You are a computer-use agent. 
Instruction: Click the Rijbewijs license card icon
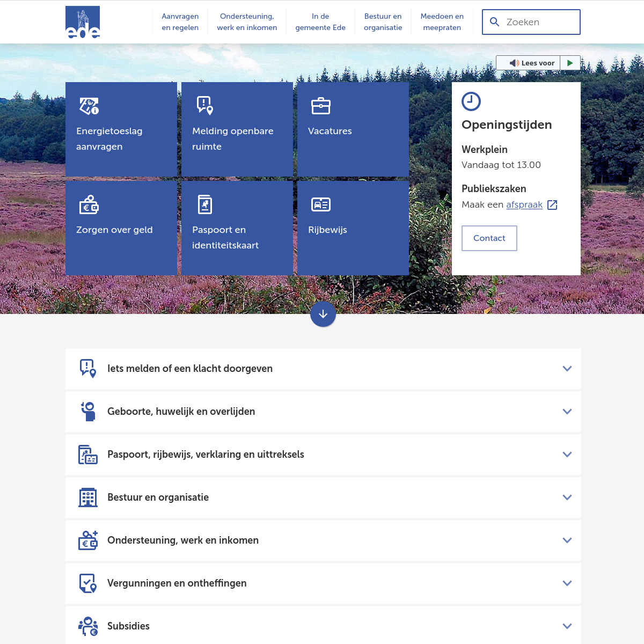321,204
